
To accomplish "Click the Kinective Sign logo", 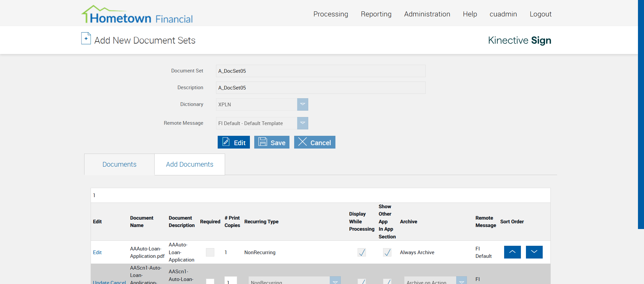I will tap(520, 40).
